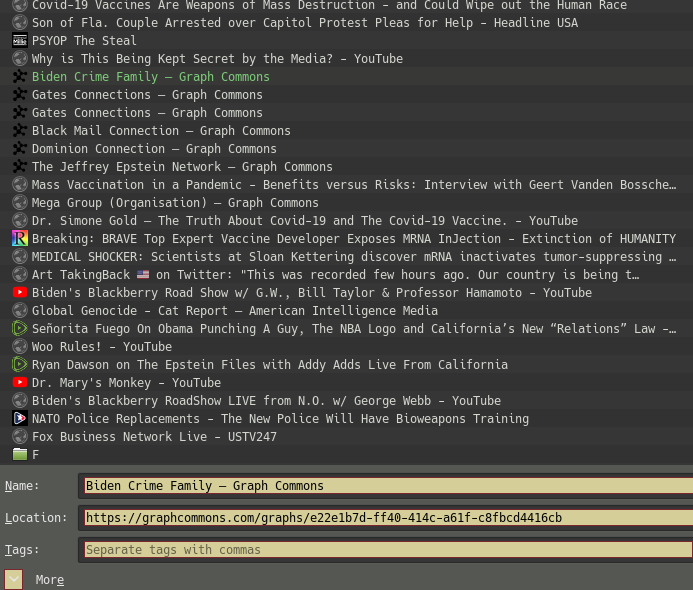The image size is (693, 590).
Task: Click the favicon of 'PSYOP The Steal' bookmark
Action: point(19,41)
